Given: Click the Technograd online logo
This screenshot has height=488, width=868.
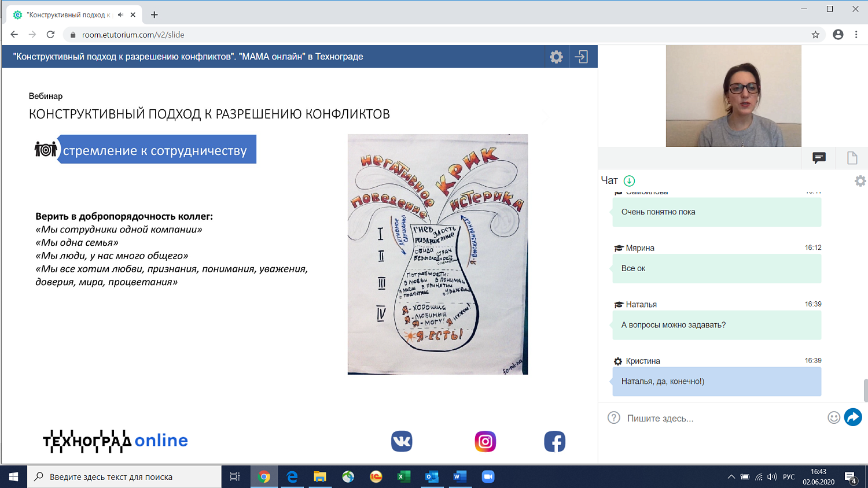Looking at the screenshot, I should click(x=115, y=441).
